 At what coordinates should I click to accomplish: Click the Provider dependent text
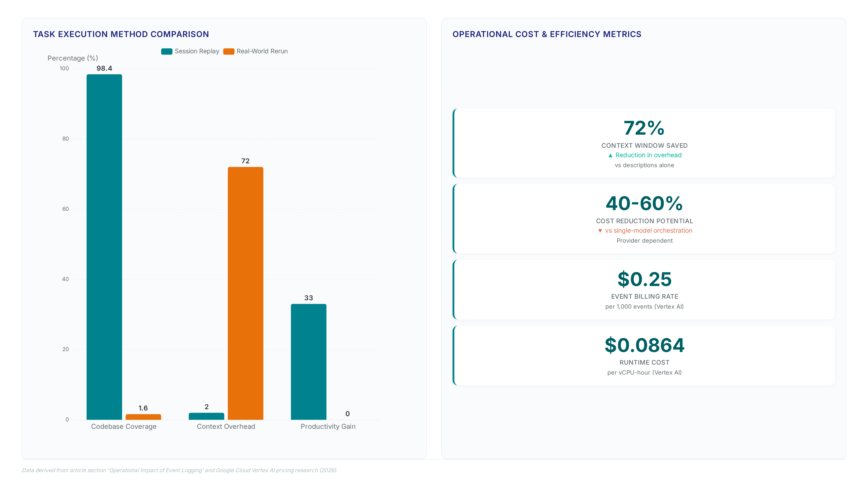(644, 241)
